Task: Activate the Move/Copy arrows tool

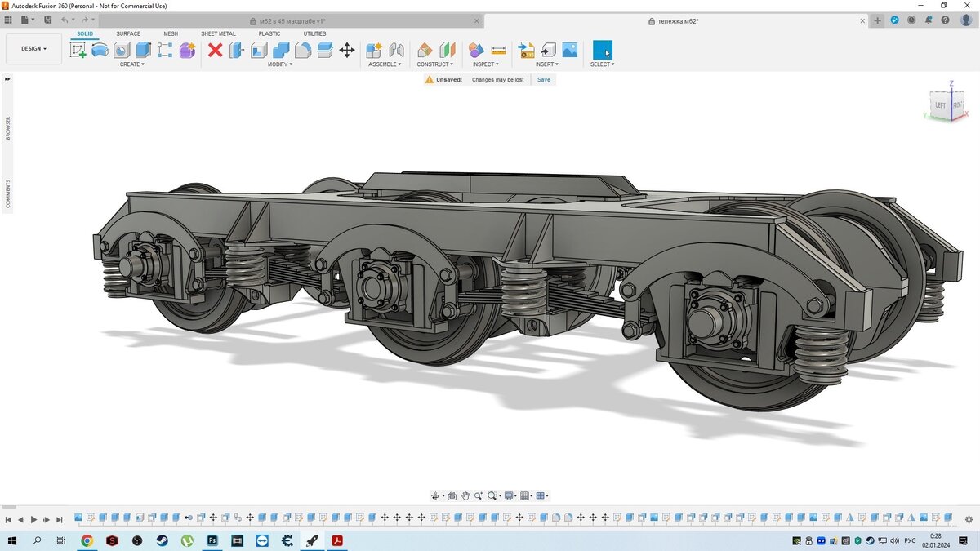Action: point(347,51)
